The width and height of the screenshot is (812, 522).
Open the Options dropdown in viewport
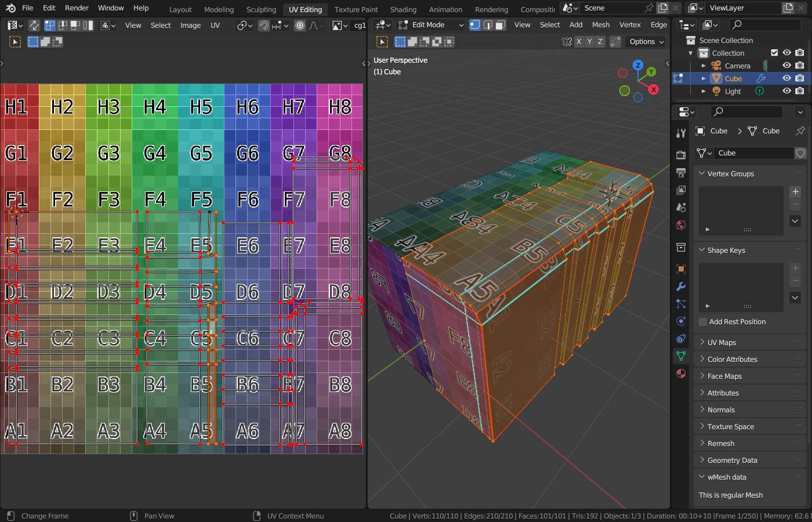click(646, 42)
